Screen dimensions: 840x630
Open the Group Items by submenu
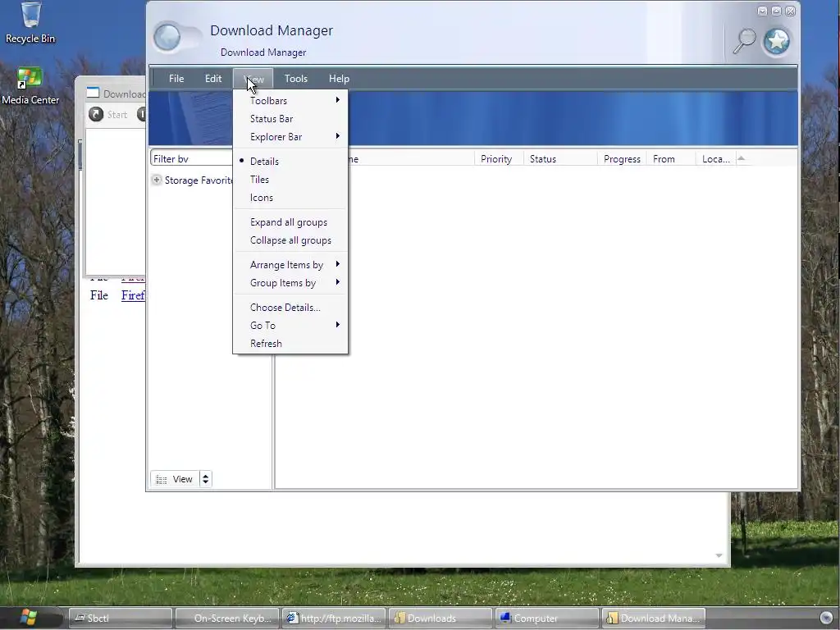coord(290,283)
